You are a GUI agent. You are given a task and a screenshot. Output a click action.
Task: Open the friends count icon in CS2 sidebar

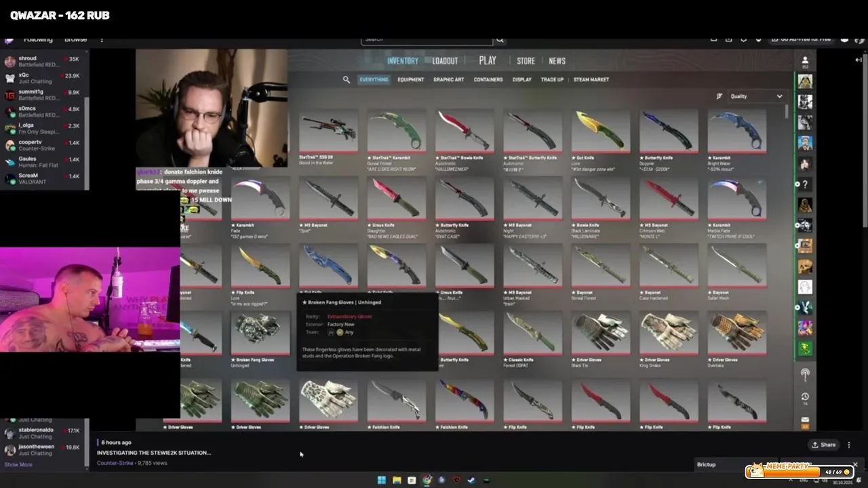tap(805, 62)
